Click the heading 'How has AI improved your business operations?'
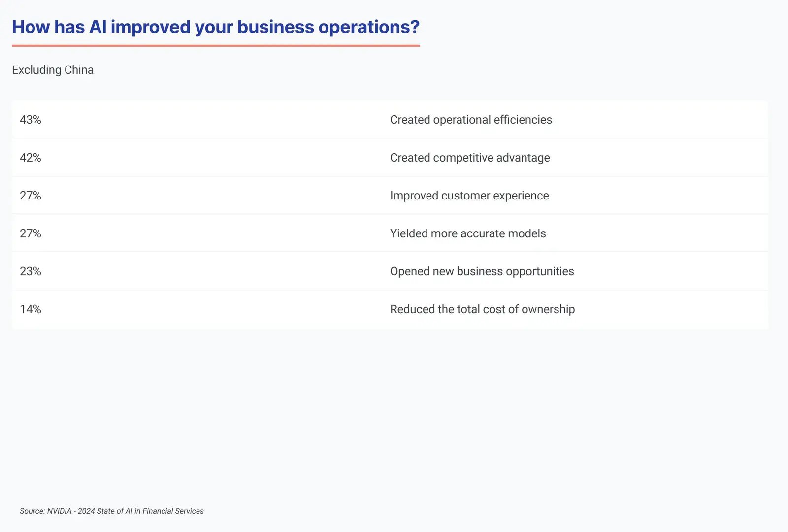The width and height of the screenshot is (788, 532). pos(216,27)
